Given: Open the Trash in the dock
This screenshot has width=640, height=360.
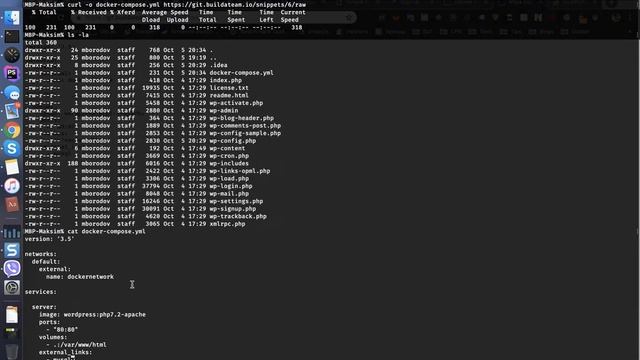Looking at the screenshot, I should pos(12,351).
